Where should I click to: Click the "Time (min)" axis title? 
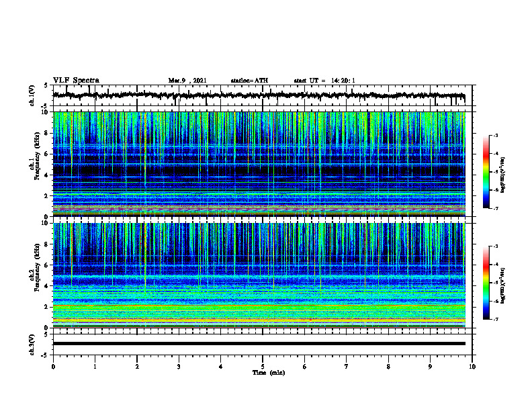[x=269, y=373]
